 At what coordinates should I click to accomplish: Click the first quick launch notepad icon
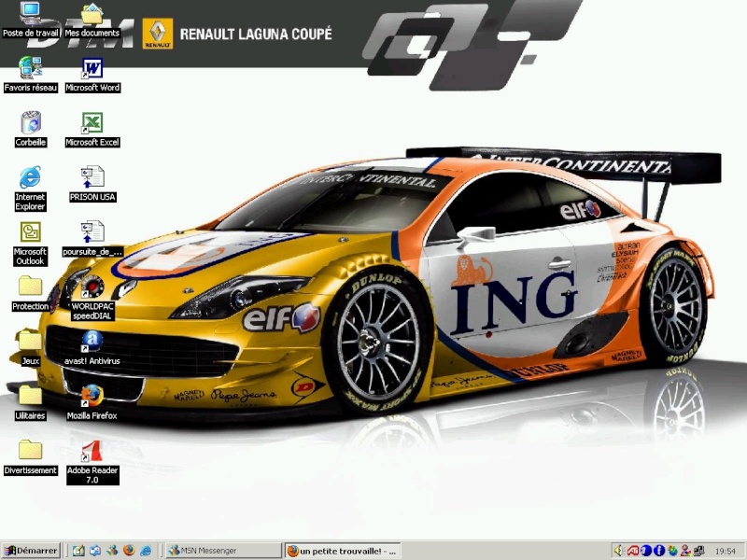point(78,551)
